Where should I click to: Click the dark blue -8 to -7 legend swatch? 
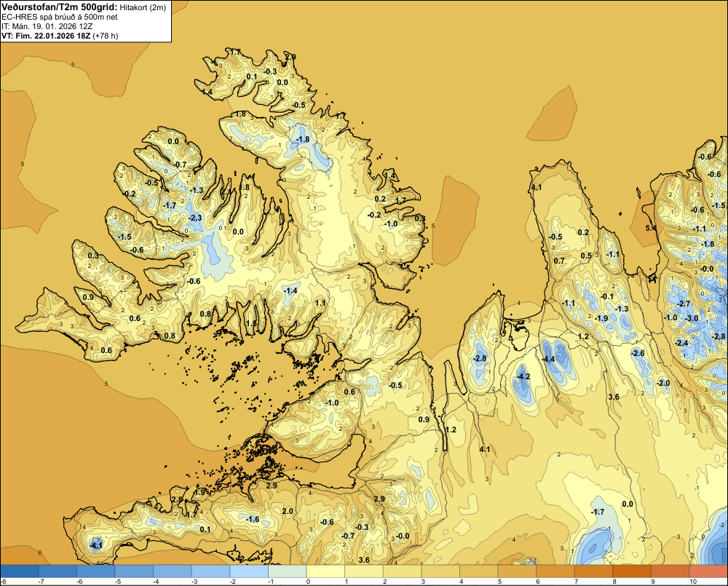pos(20,571)
